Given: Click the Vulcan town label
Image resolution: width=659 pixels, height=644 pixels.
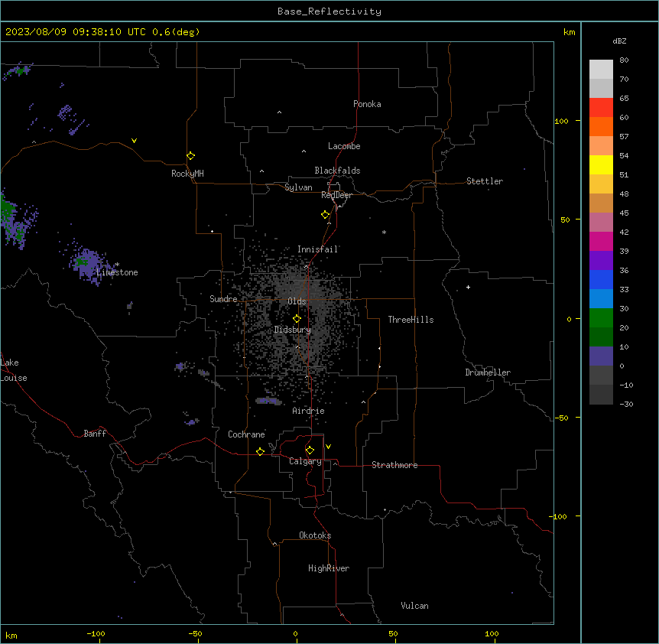Looking at the screenshot, I should [414, 606].
